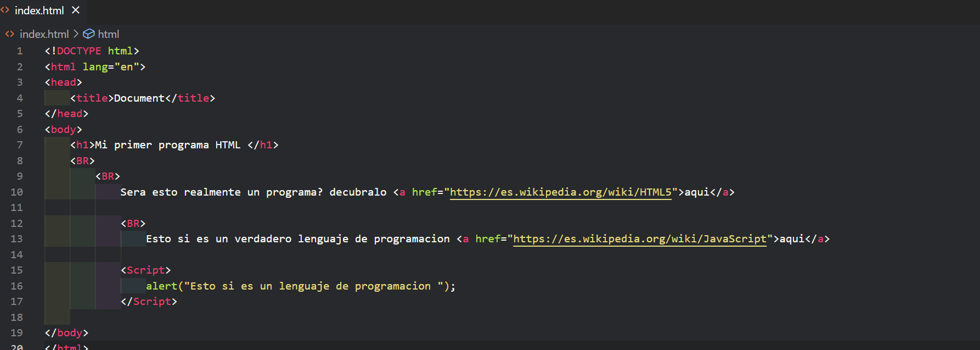Click the opening Script tag on line 15
Screen dimensions: 980x350
146,270
